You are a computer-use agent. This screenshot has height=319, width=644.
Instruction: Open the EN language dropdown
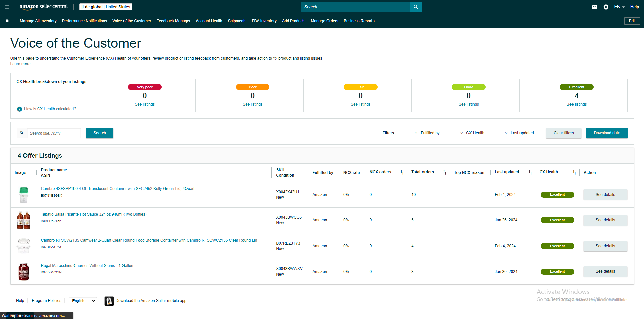[x=619, y=7]
